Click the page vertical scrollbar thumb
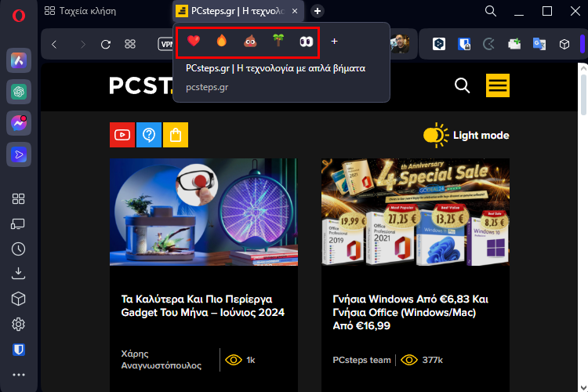Screen dimensions: 588x392 point(583,95)
